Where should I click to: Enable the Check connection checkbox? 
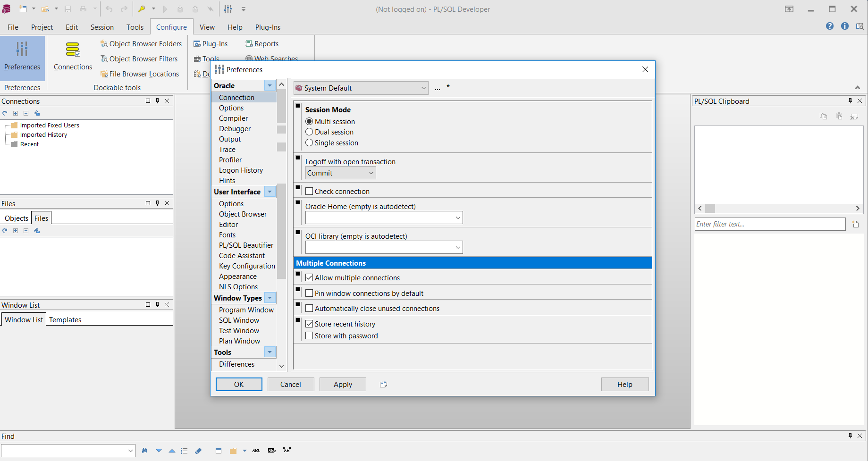[x=310, y=192]
